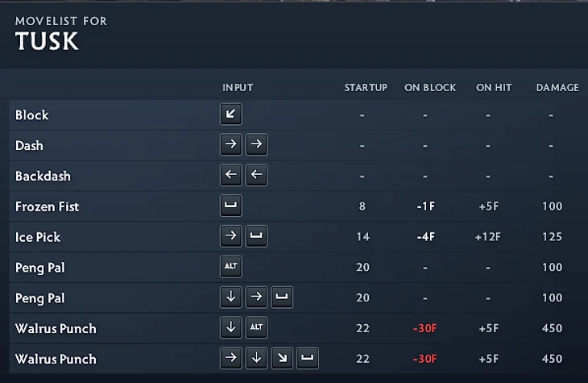The width and height of the screenshot is (588, 383).
Task: Click the first right arrow in Dash row
Action: (230, 145)
